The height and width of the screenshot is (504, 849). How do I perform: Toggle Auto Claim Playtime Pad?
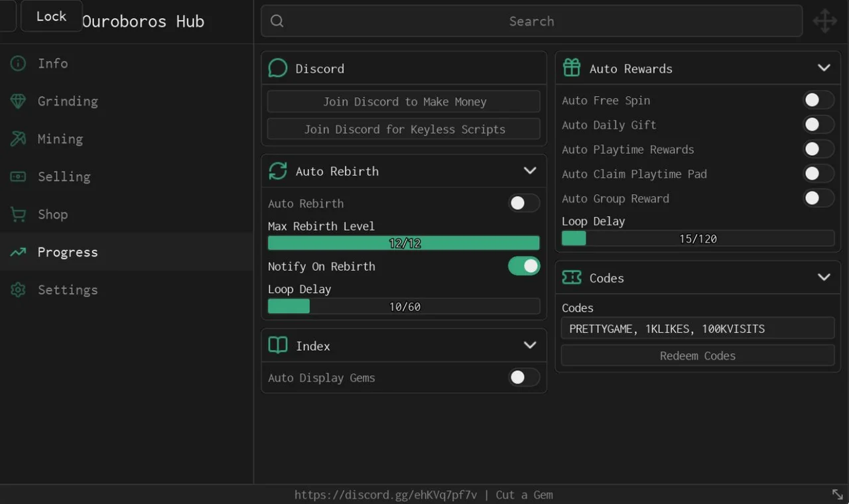[x=818, y=174]
